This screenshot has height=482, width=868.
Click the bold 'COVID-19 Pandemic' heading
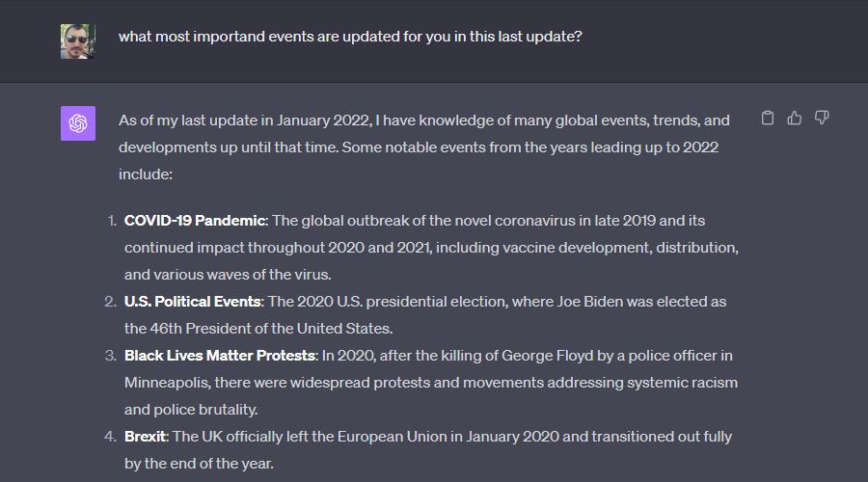pos(195,221)
